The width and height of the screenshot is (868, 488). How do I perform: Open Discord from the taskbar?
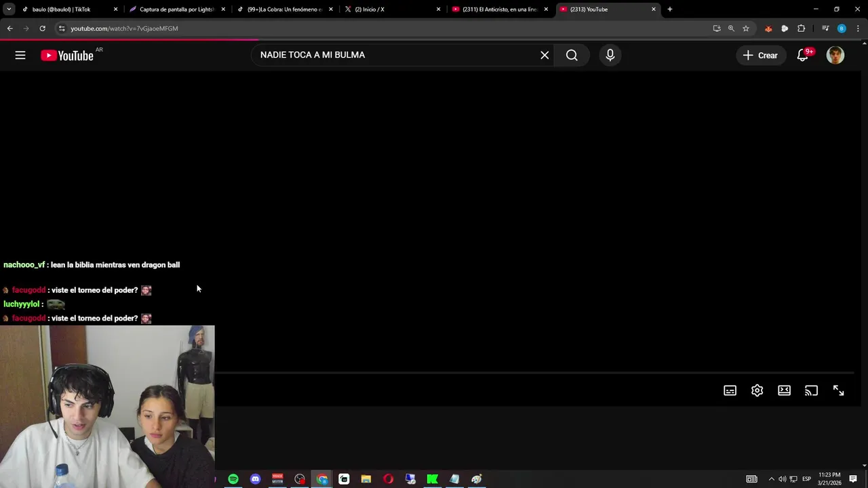point(255,479)
